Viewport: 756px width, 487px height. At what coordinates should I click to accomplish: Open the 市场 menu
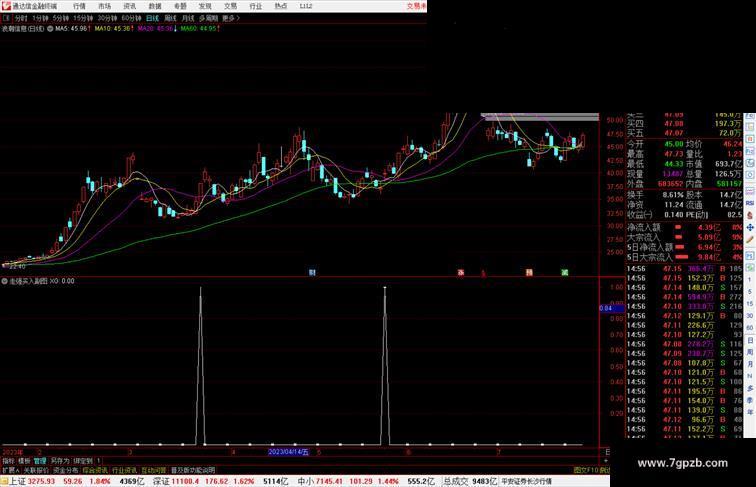[x=104, y=6]
